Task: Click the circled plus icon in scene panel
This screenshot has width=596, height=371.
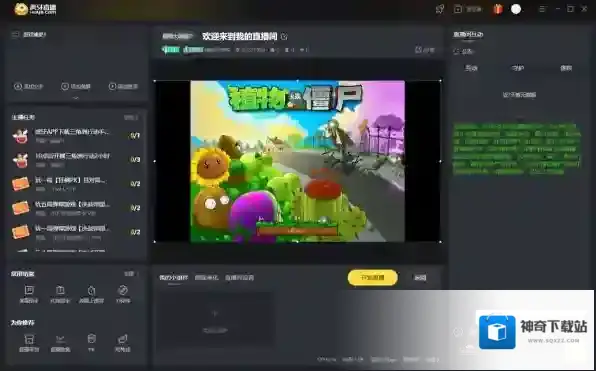Action: (18, 86)
